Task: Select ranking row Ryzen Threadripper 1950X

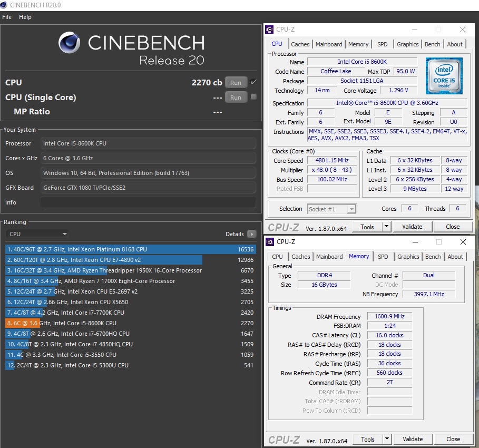Action: (131, 270)
